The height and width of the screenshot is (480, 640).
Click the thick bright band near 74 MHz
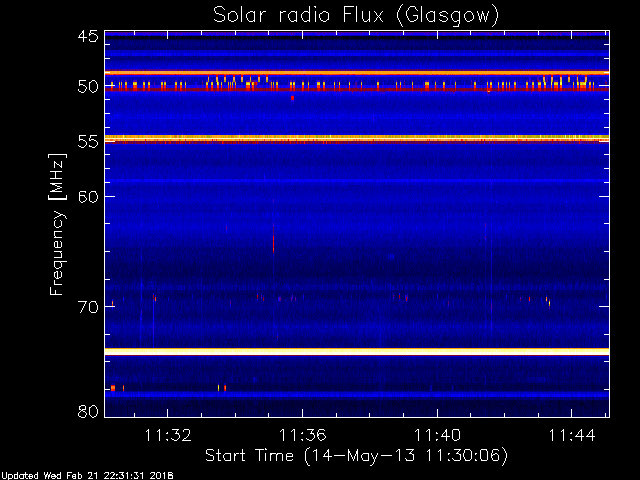click(x=357, y=351)
